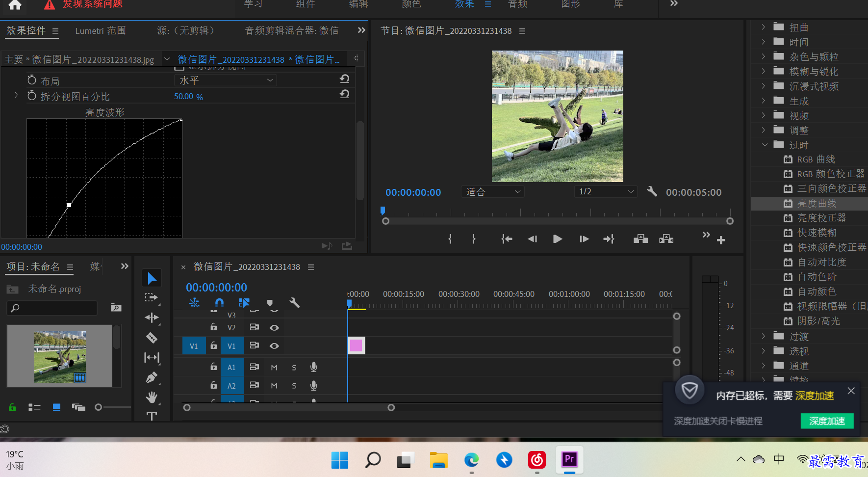The image size is (868, 477).
Task: Switch project panel to icon view
Action: pos(56,407)
